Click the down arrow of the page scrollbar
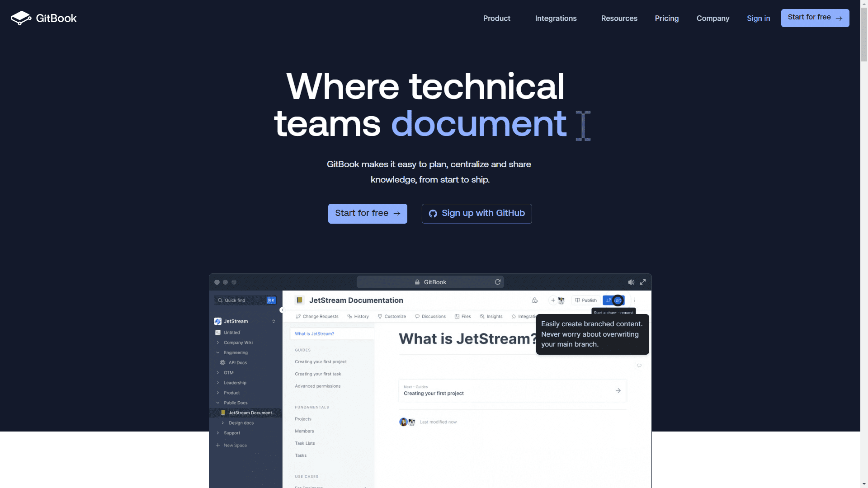This screenshot has width=868, height=488. 864,484
